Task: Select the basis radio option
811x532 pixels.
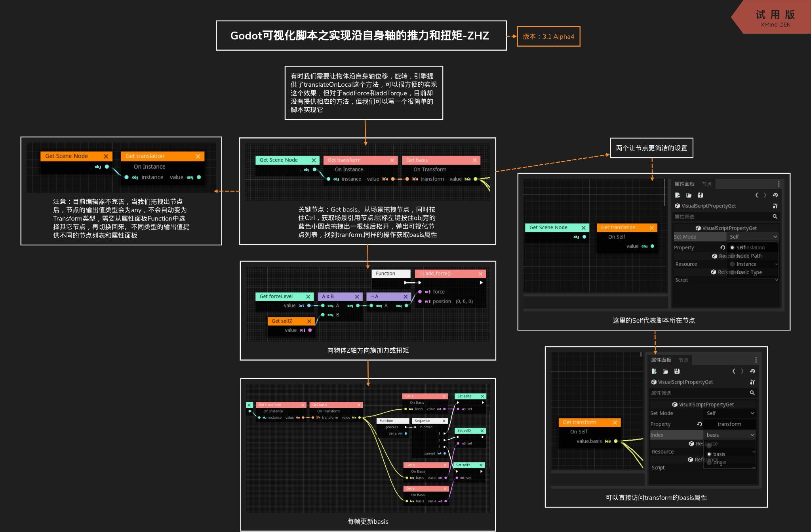Action: (709, 454)
